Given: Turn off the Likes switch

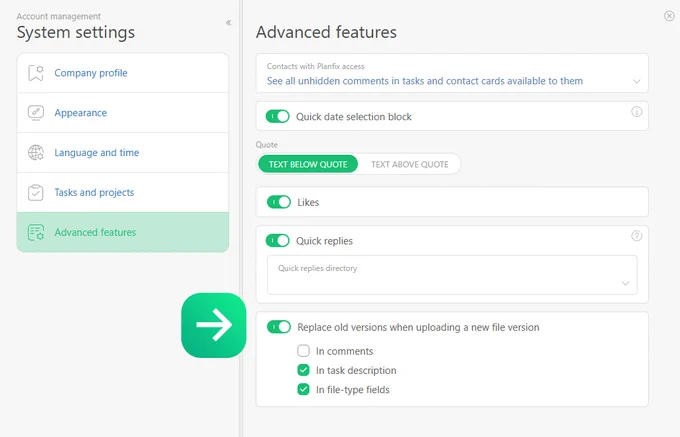Looking at the screenshot, I should pyautogui.click(x=279, y=202).
